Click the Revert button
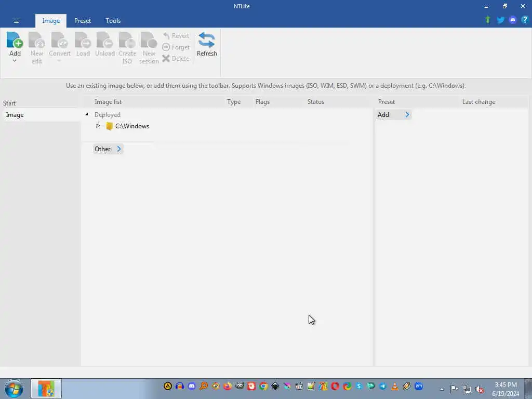The image size is (532, 399). [176, 36]
